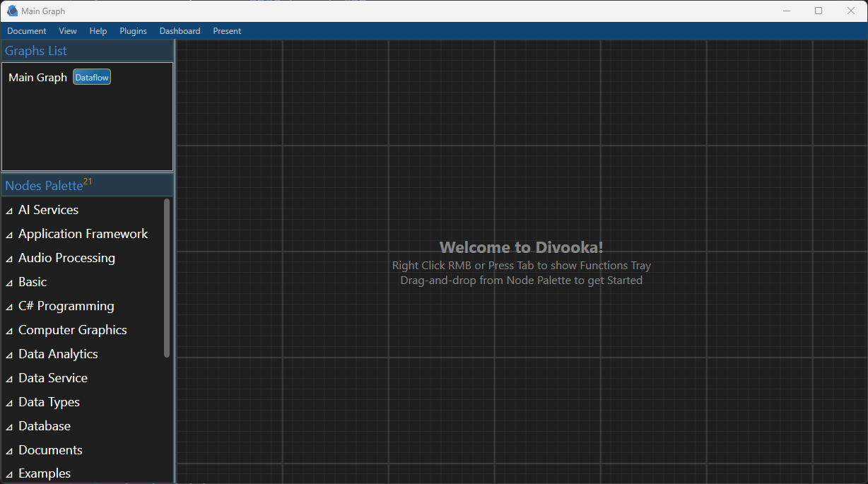Select the Application Framework label
The image size is (868, 484).
click(x=83, y=234)
